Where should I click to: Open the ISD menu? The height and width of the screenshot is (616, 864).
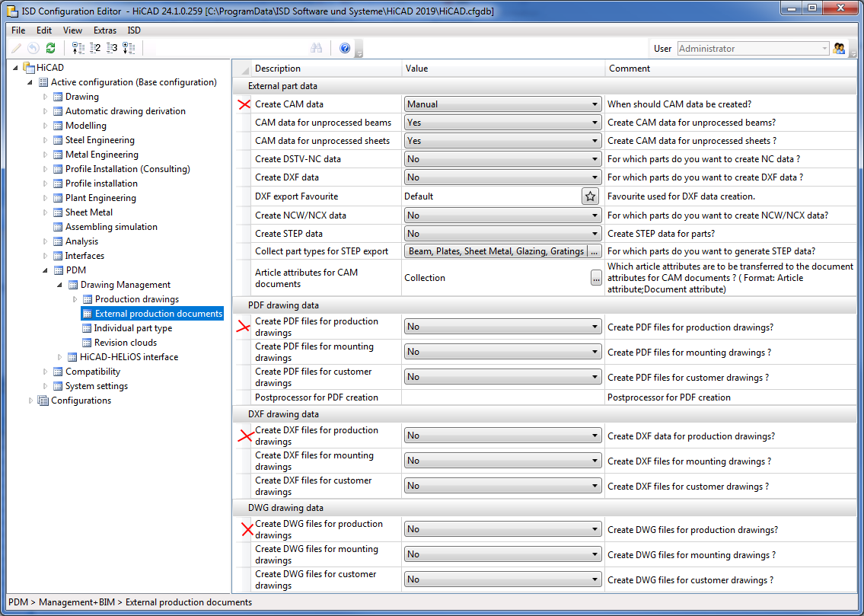pyautogui.click(x=134, y=30)
